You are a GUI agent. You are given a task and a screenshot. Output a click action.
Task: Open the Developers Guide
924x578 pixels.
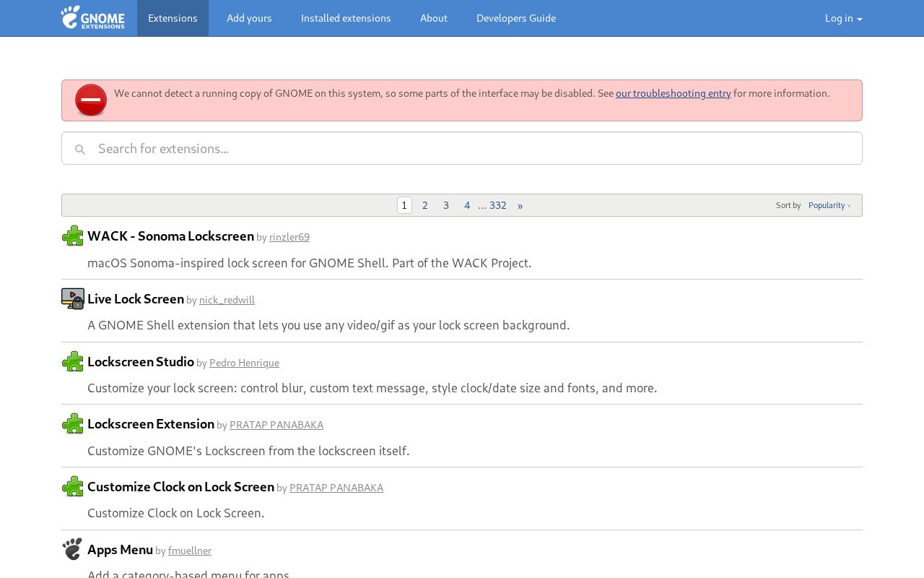(516, 18)
